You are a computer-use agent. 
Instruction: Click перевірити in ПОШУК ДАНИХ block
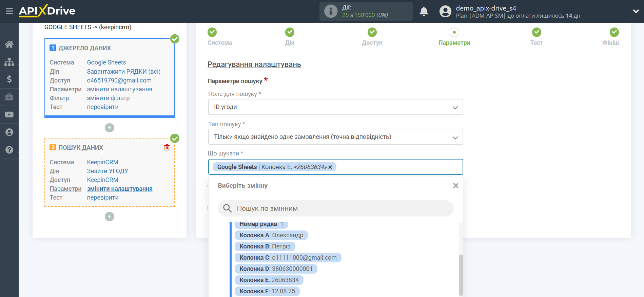(x=103, y=198)
